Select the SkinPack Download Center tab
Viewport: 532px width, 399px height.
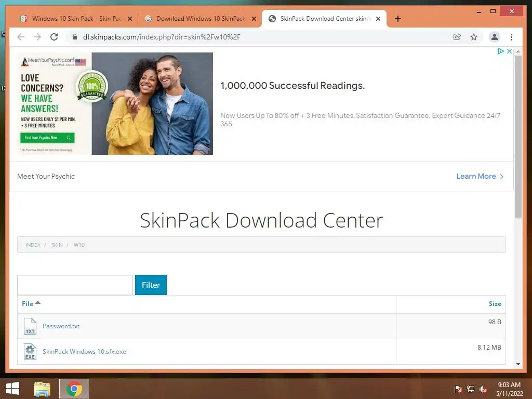pos(324,19)
